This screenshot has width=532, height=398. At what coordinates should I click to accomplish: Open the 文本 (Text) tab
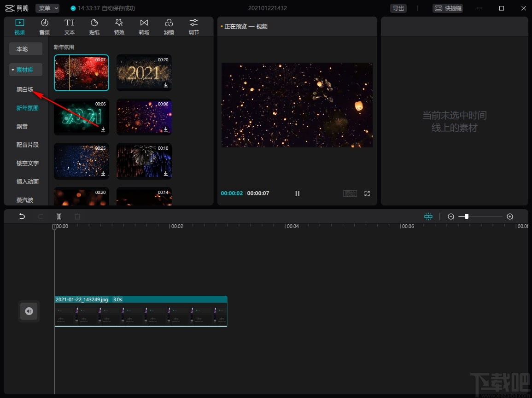click(69, 27)
